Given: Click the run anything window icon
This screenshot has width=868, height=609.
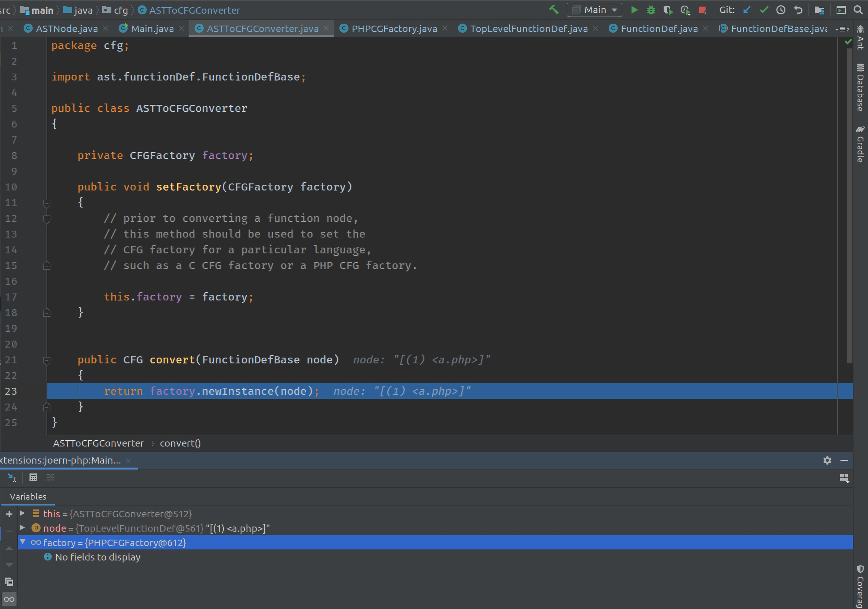Looking at the screenshot, I should click(841, 10).
